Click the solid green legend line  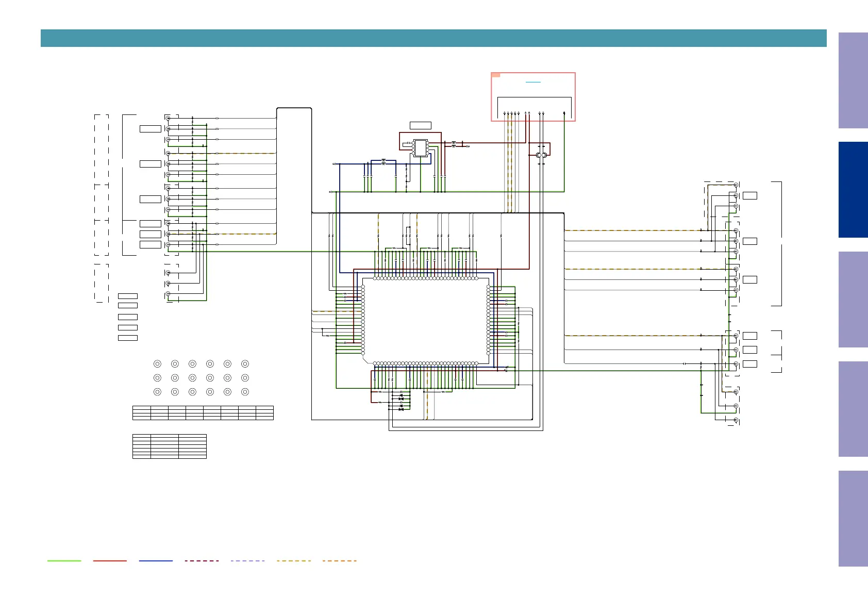tap(64, 560)
